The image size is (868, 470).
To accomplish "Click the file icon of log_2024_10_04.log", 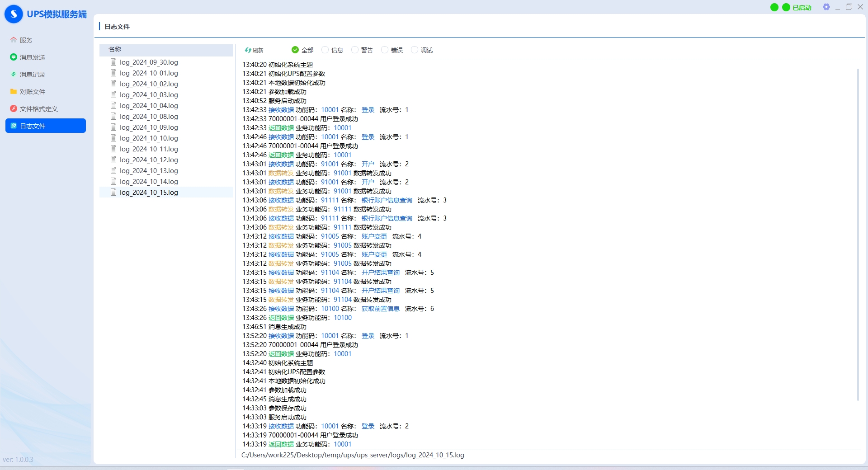I will [113, 105].
